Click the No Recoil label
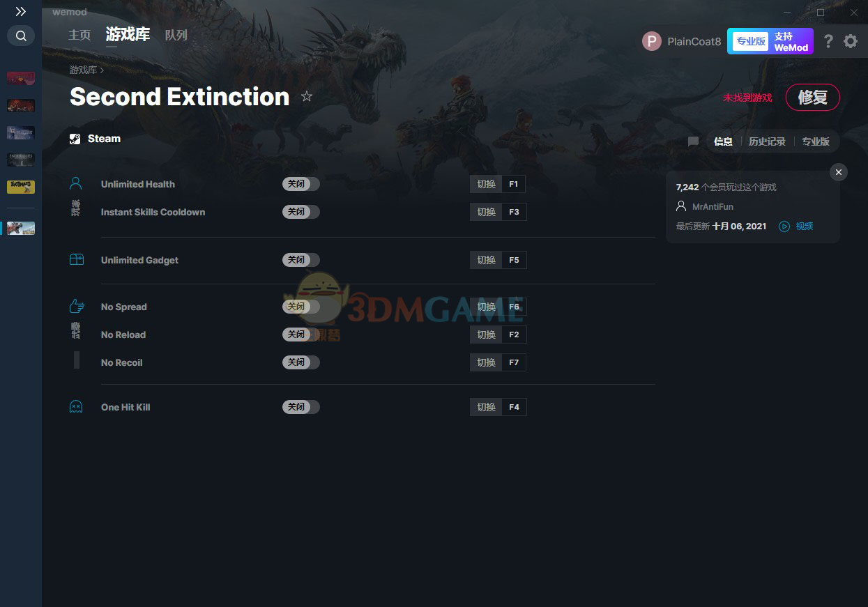868x607 pixels. [122, 362]
